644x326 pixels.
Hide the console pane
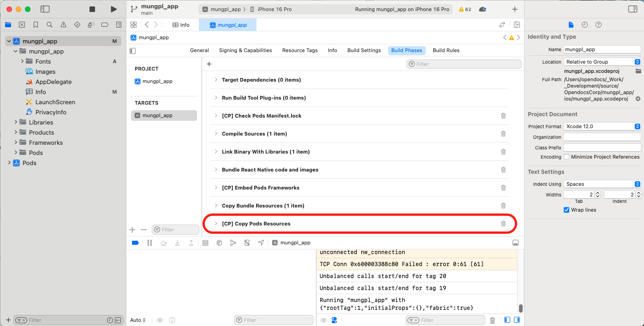[517, 320]
